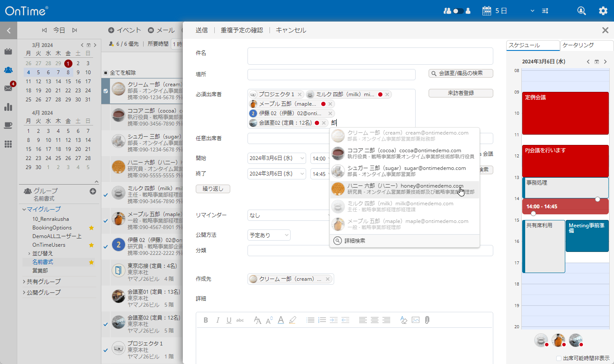Expand the 共有グループ tree section

(24, 282)
